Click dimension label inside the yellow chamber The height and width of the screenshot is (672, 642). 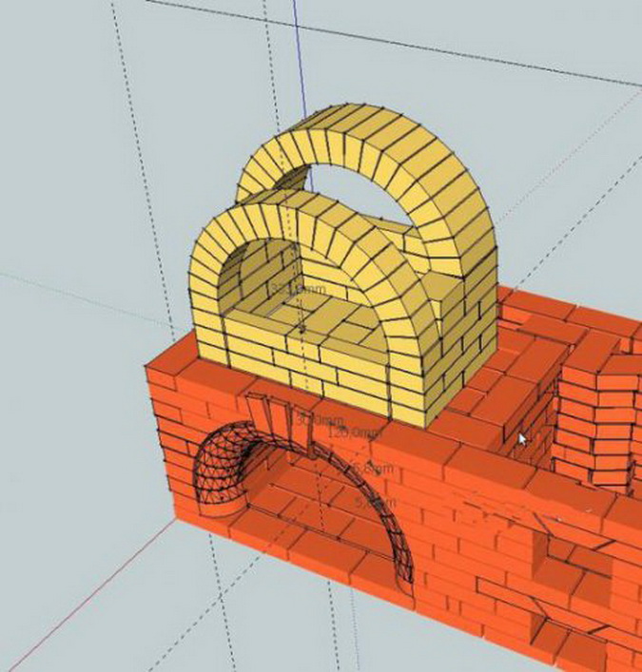297,288
